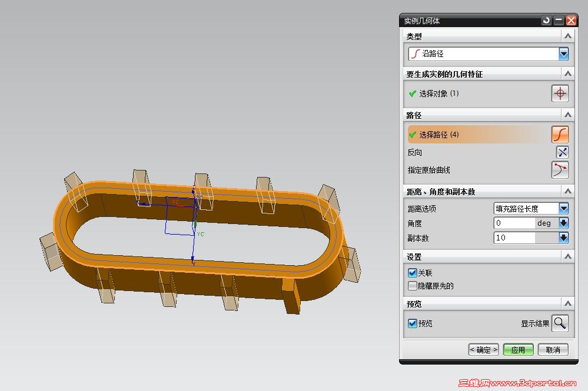The image size is (588, 391).
Task: Click the select object crosshair icon
Action: [560, 93]
